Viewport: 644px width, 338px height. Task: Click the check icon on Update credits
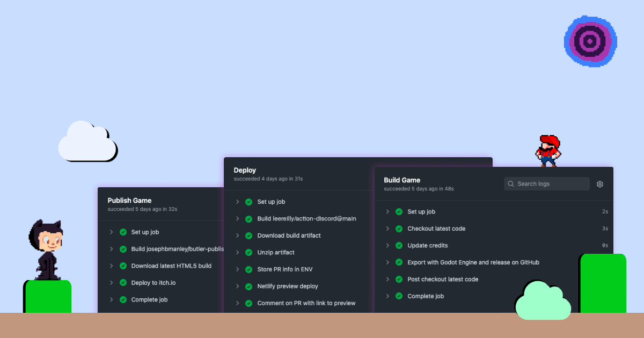399,245
